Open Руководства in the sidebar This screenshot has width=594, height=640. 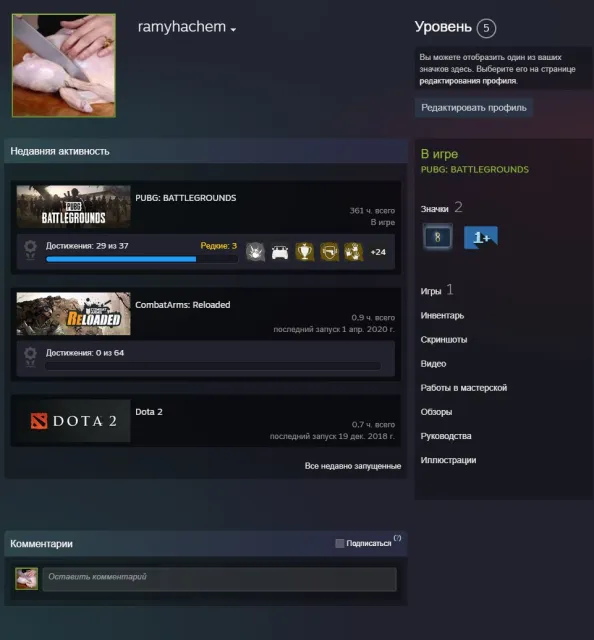(x=446, y=436)
